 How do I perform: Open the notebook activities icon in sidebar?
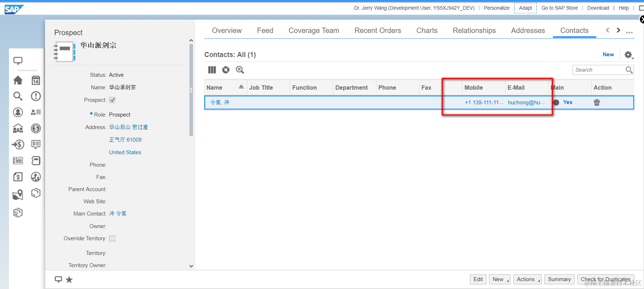coord(36,161)
